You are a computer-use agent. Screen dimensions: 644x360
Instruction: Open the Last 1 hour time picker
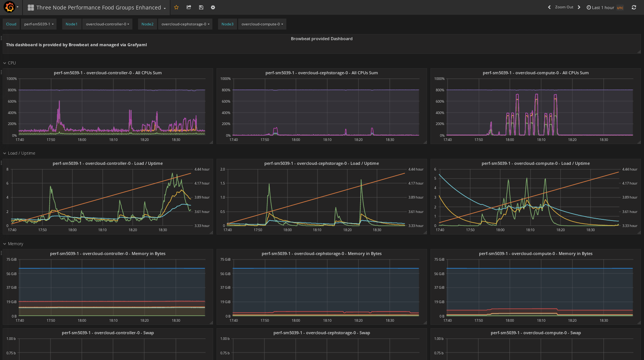pos(603,8)
